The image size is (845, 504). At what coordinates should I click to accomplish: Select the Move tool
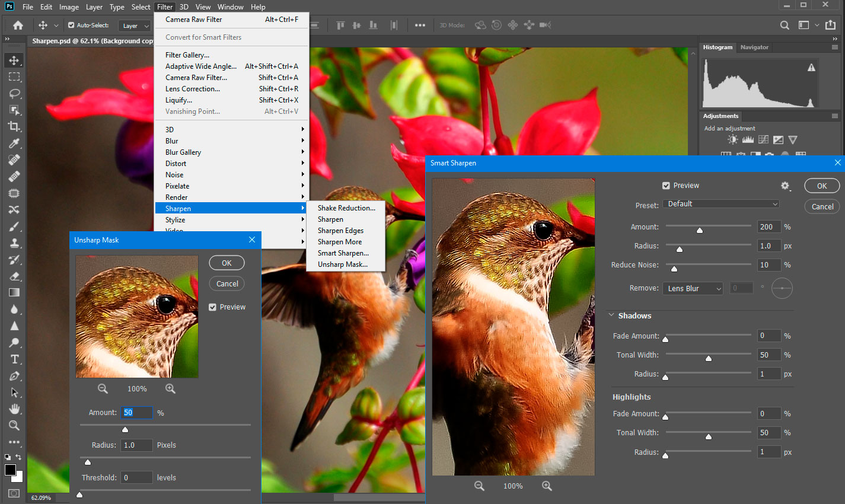pos(14,60)
